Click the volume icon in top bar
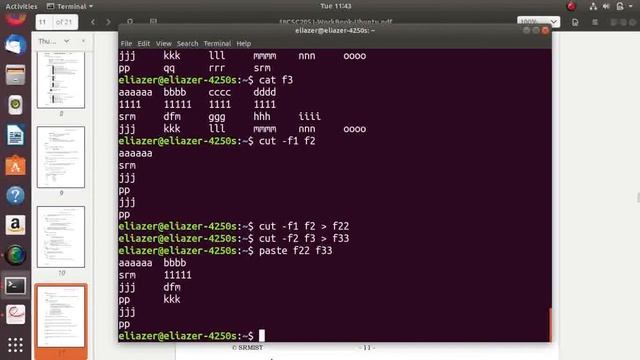640x360 pixels. tap(606, 6)
